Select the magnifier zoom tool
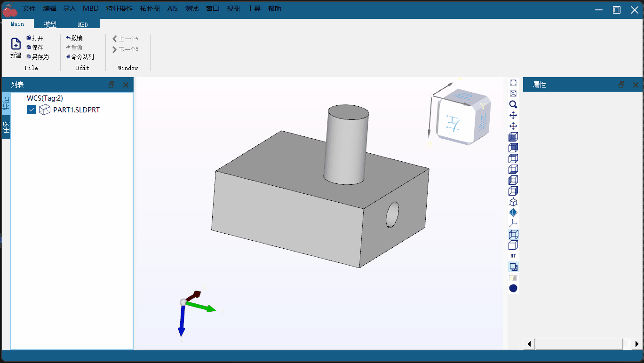The height and width of the screenshot is (363, 644). point(513,104)
